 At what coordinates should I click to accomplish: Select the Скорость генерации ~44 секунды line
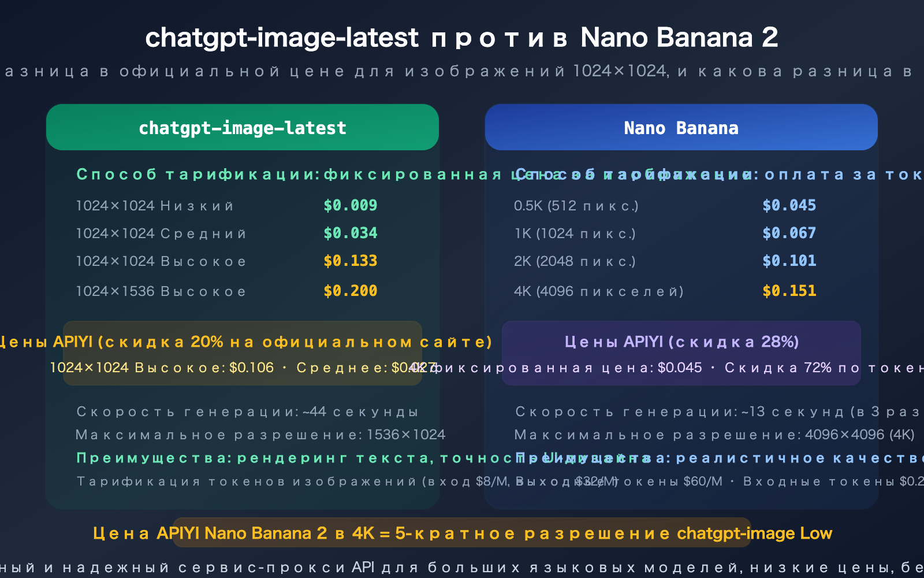247,412
